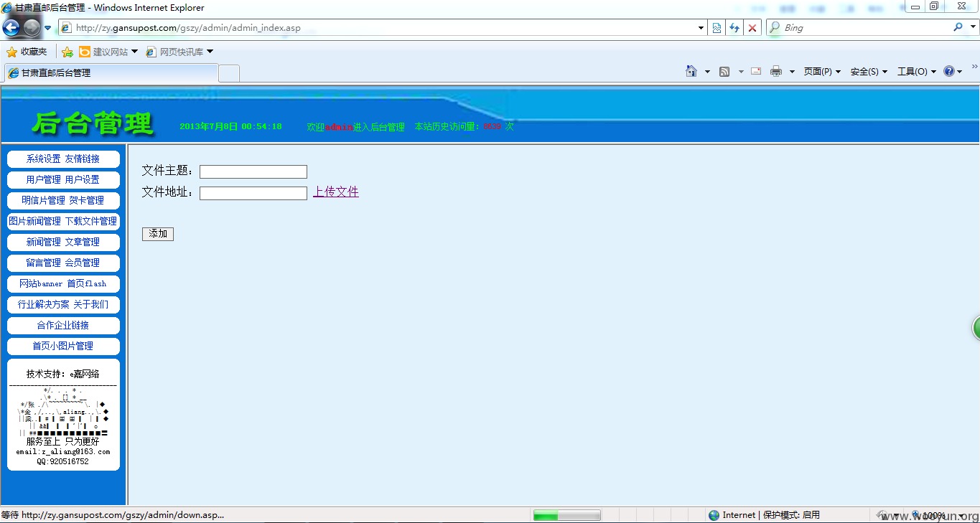Open 网站banner in the sidebar

click(41, 284)
